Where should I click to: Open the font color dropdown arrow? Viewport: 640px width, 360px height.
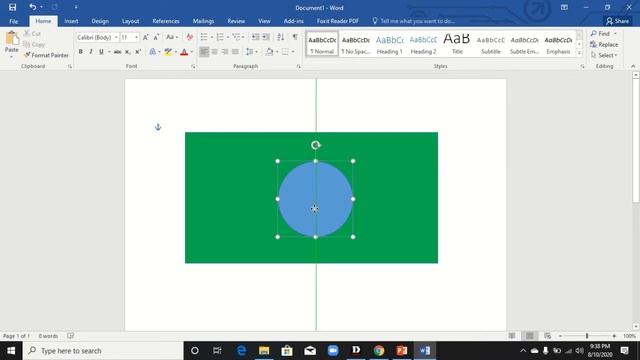(192, 52)
